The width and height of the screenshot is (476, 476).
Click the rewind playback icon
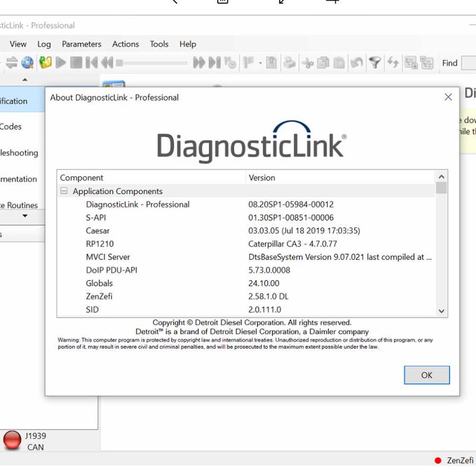[107, 63]
